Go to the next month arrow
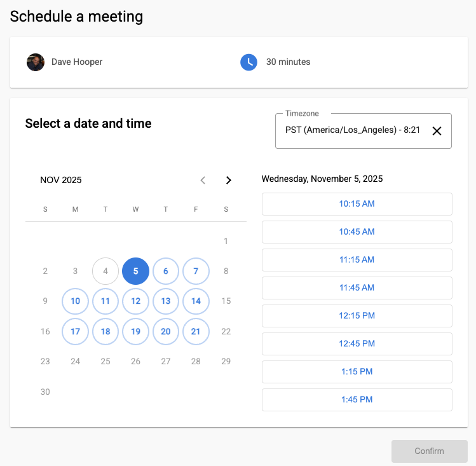Screen dimensions: 476x466 point(229,180)
